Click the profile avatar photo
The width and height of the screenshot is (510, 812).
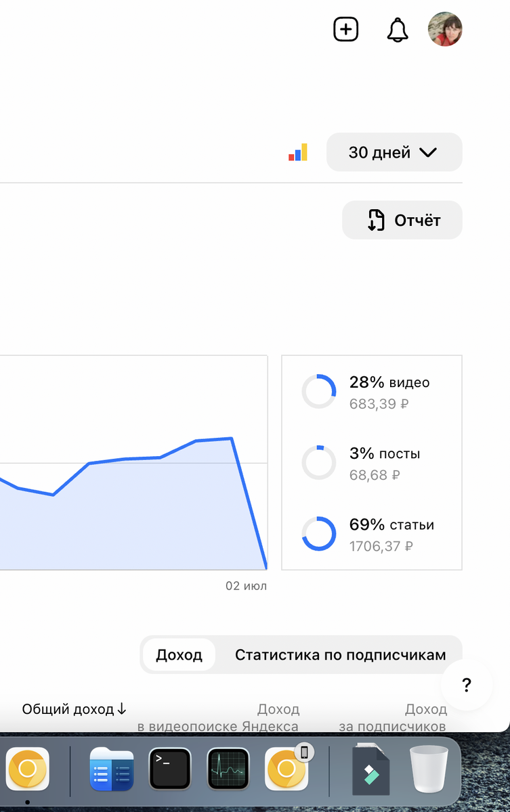point(445,28)
